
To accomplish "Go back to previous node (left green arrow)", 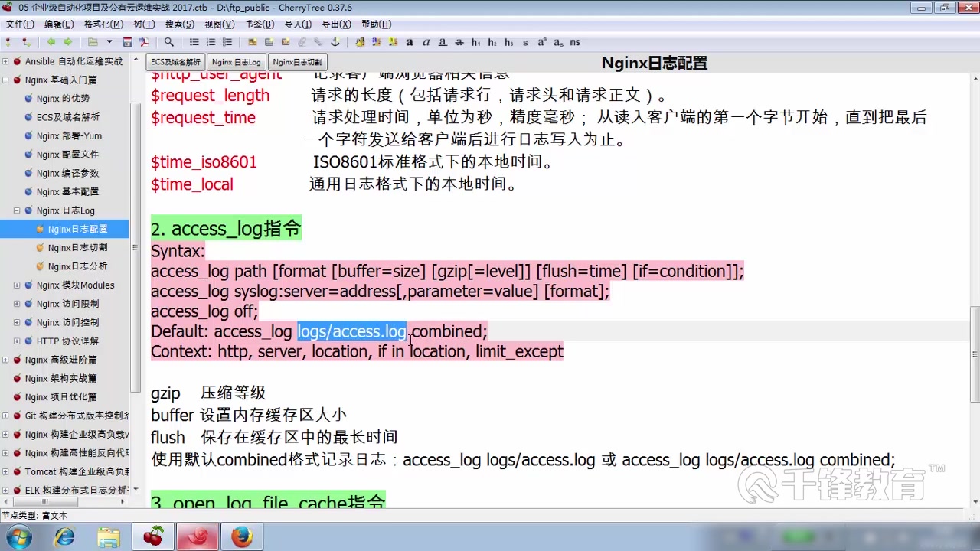I will [51, 42].
